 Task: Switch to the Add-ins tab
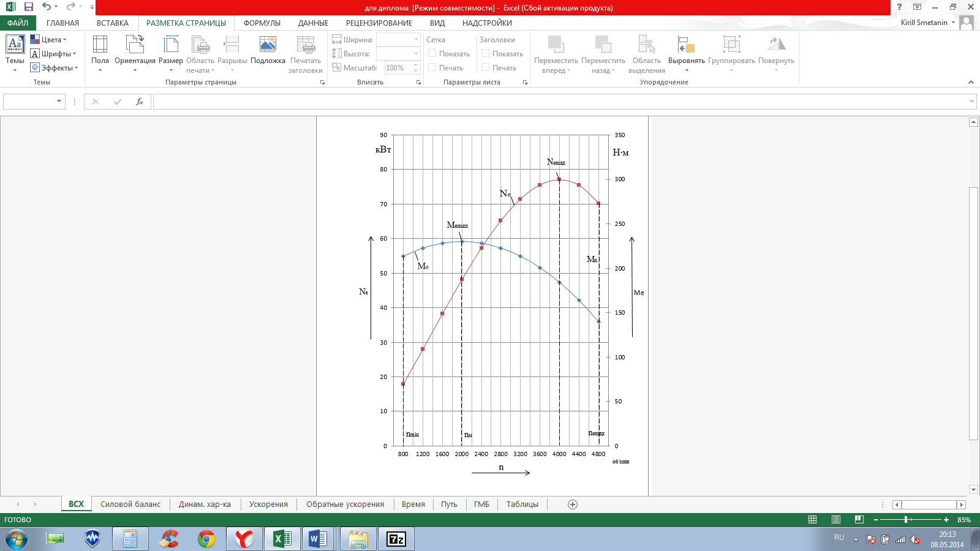pyautogui.click(x=487, y=23)
